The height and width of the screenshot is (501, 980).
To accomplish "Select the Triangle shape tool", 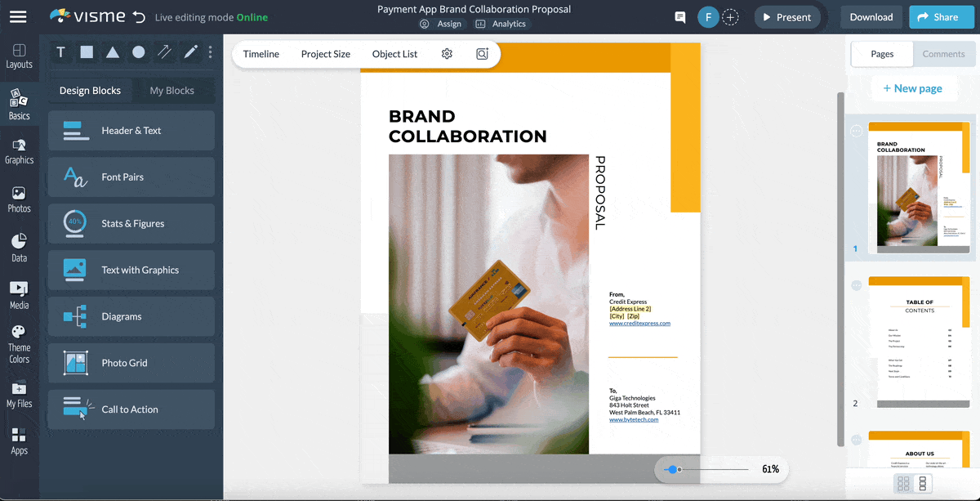I will click(113, 52).
